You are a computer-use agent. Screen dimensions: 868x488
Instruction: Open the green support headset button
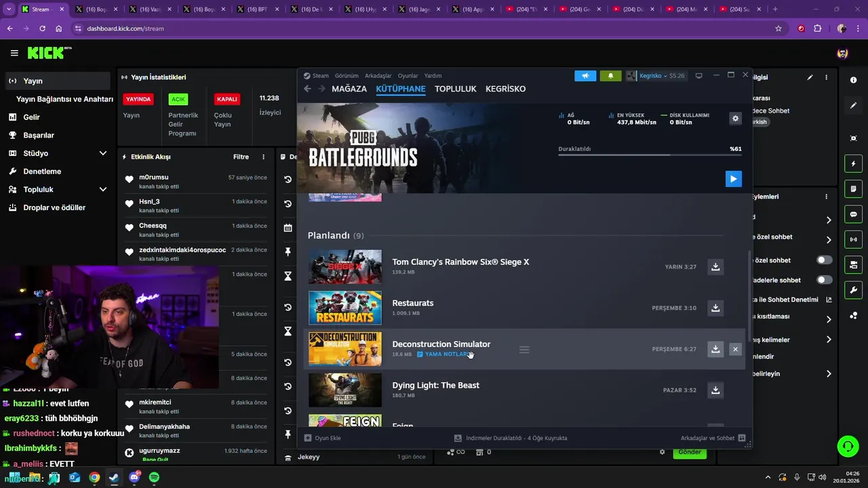[x=848, y=446]
